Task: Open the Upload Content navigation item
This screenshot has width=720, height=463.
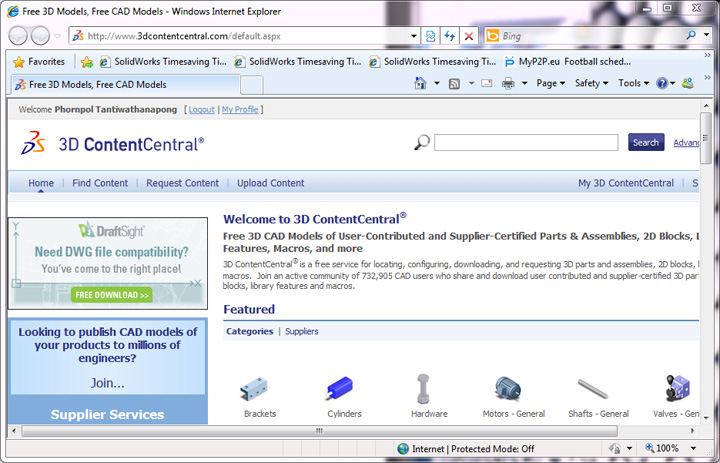Action: click(x=270, y=183)
